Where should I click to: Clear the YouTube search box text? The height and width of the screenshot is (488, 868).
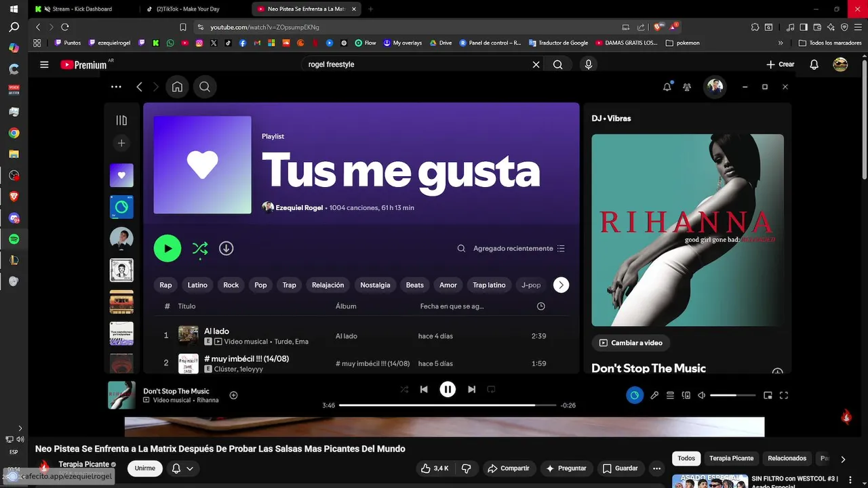point(536,64)
